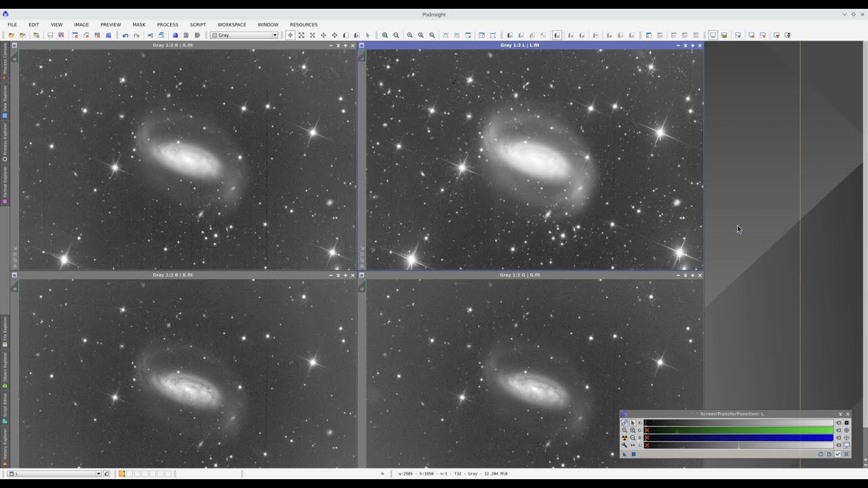Shade the R.fit image window
The image size is (868, 488).
pos(338,45)
